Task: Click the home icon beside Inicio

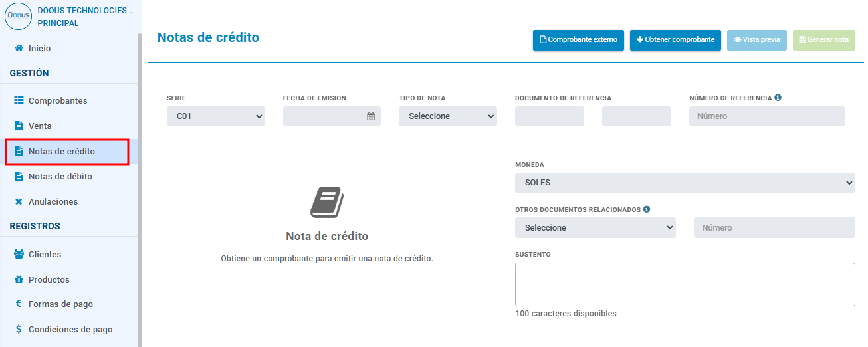Action: [x=19, y=49]
